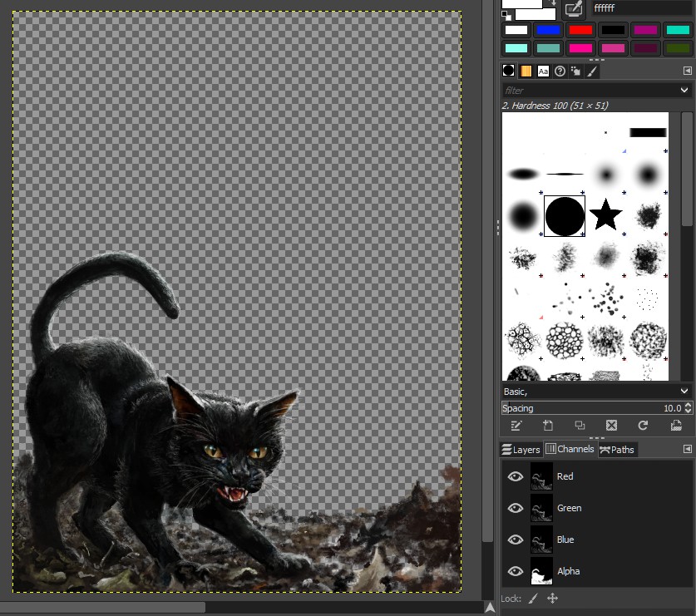Expand the Basic brush tag dropdown
696x616 pixels.
[x=684, y=391]
